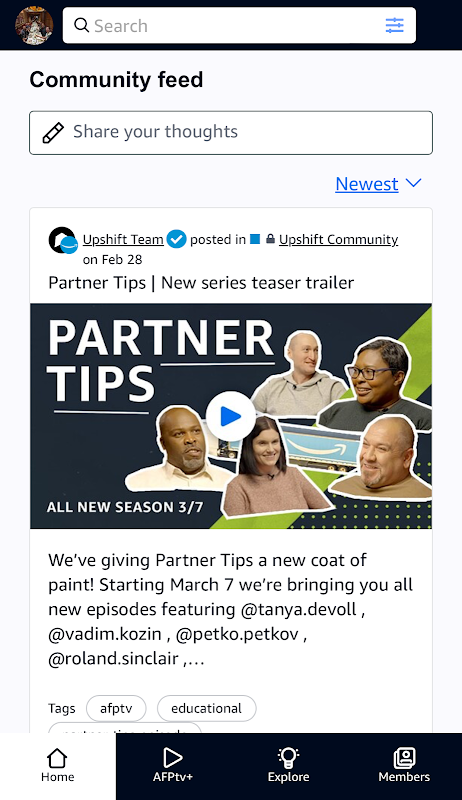Click the pencil icon in share box
The width and height of the screenshot is (462, 800).
[x=53, y=133]
